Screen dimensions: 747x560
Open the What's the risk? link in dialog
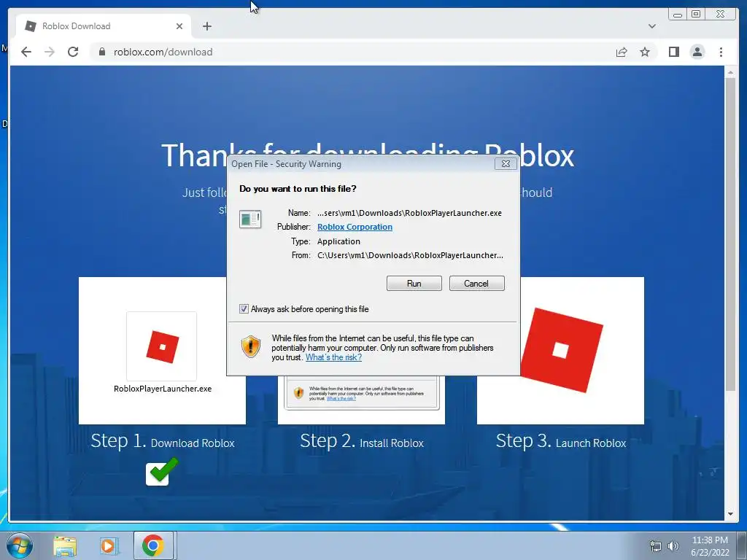tap(333, 357)
